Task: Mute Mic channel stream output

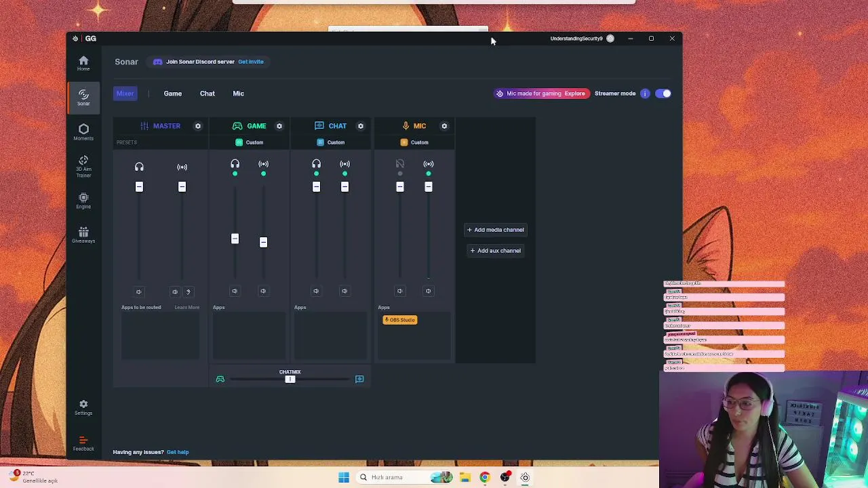Action: (428, 291)
